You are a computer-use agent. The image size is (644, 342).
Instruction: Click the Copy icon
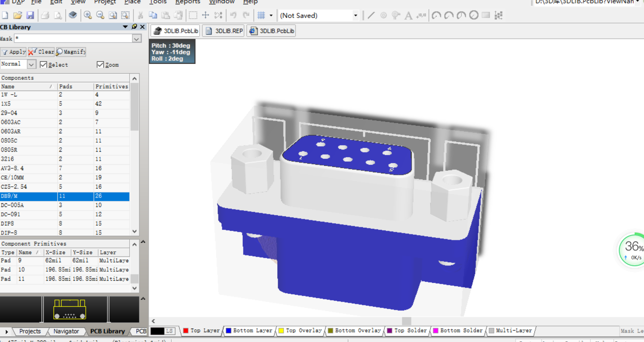pos(153,15)
